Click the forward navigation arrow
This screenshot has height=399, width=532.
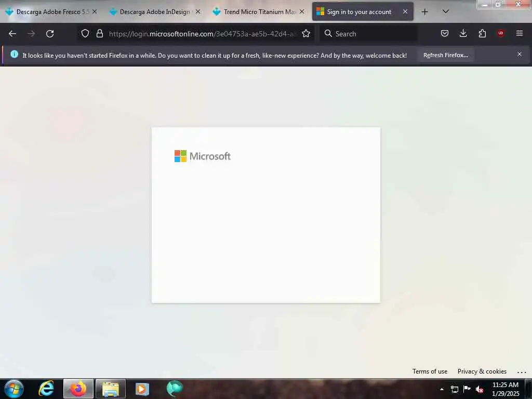[31, 34]
